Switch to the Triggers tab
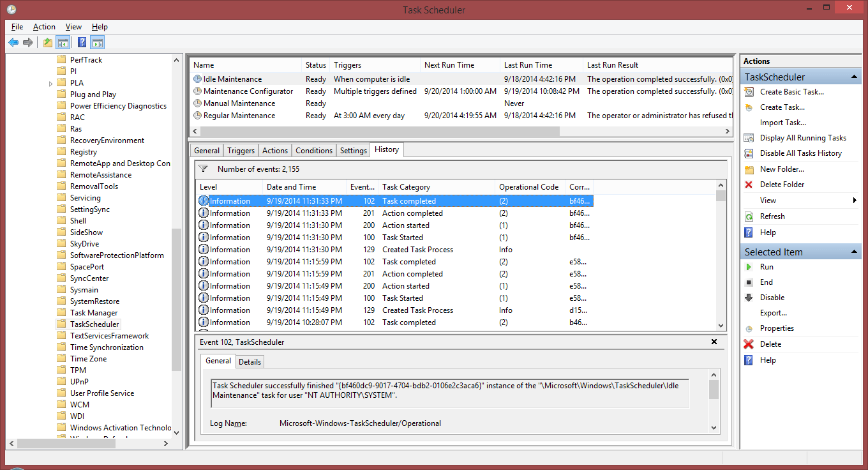This screenshot has width=868, height=470. coord(241,151)
